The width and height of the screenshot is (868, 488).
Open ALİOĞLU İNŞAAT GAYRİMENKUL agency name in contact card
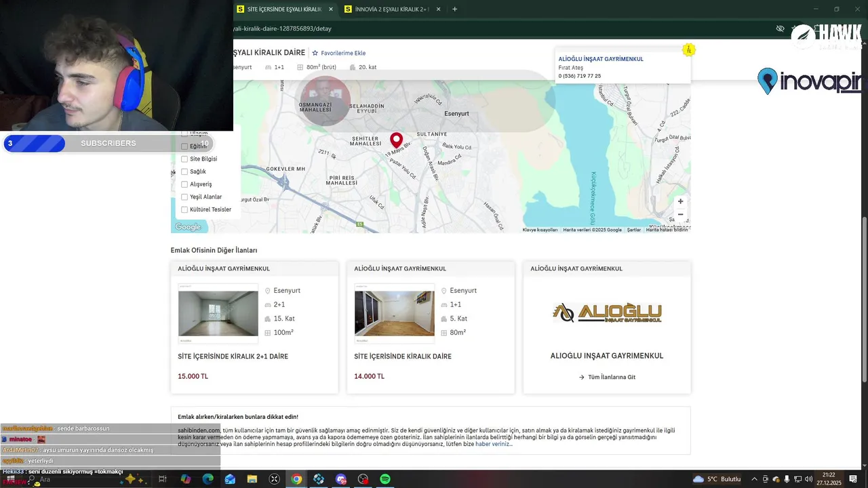[x=601, y=59]
